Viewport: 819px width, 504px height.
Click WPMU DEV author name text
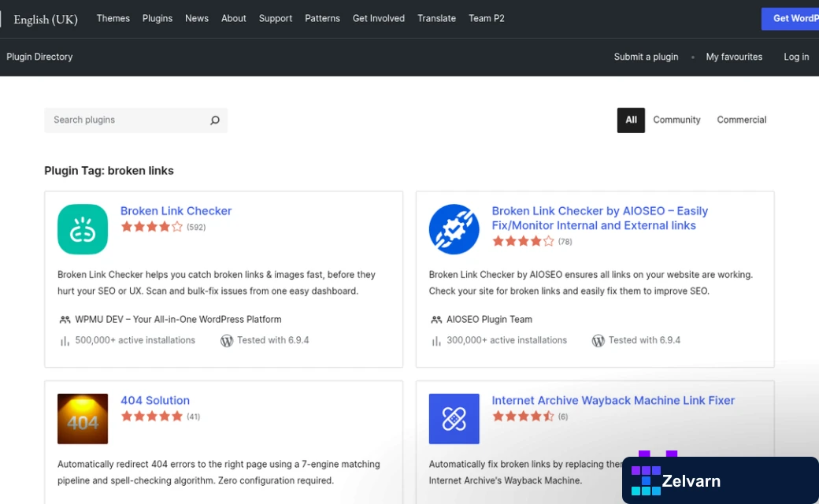point(178,320)
